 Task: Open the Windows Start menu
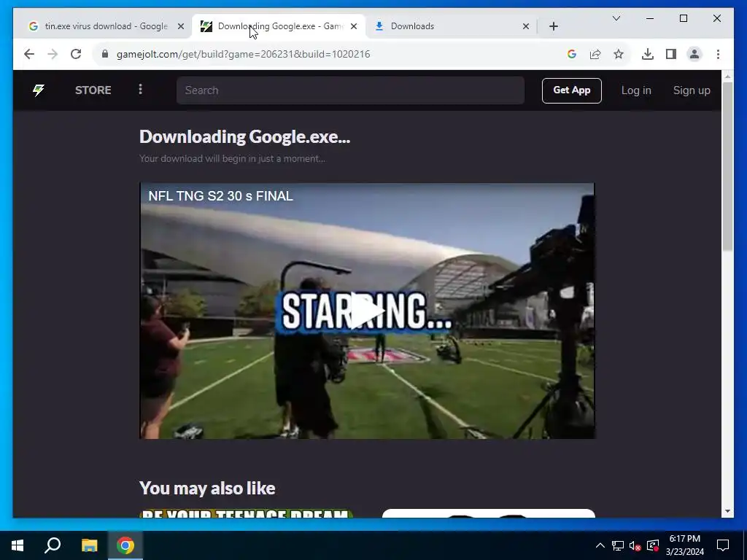click(x=18, y=545)
